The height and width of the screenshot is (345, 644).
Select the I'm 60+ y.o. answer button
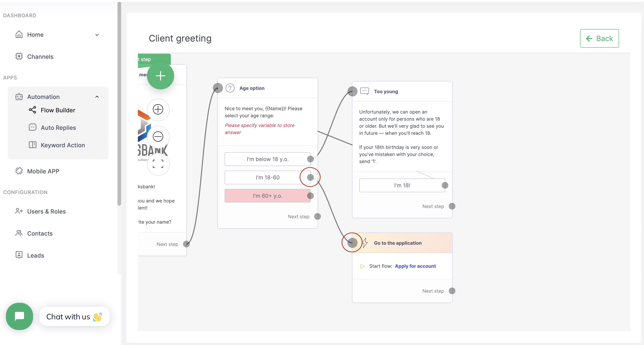click(x=267, y=196)
